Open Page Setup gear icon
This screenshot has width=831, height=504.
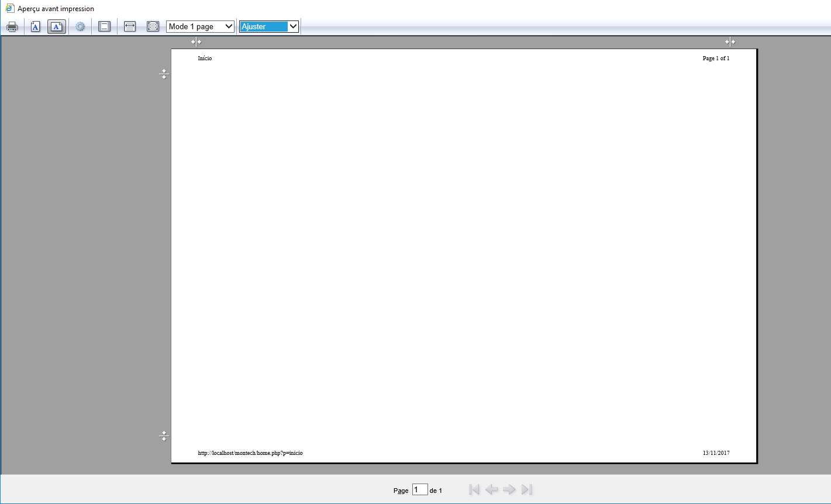(81, 26)
